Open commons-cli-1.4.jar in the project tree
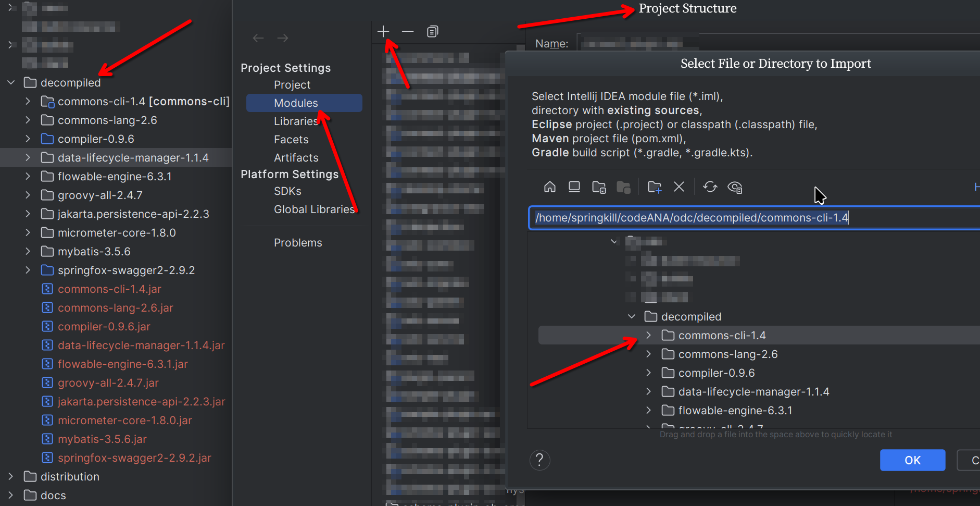980x506 pixels. tap(109, 289)
